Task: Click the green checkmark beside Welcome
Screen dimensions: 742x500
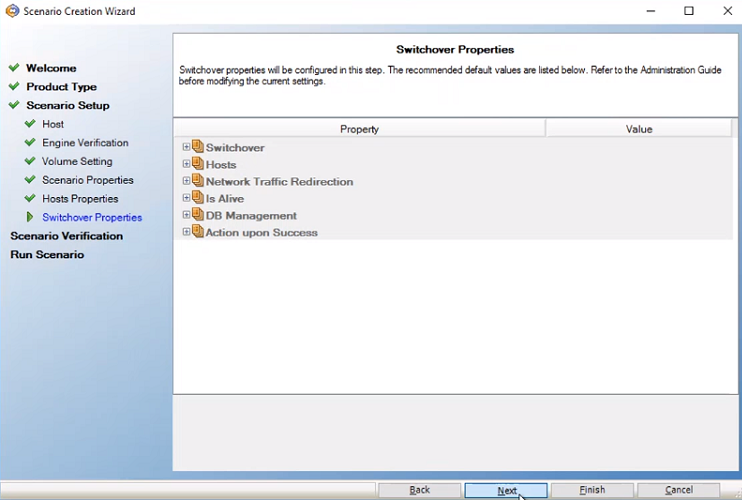Action: (14, 68)
